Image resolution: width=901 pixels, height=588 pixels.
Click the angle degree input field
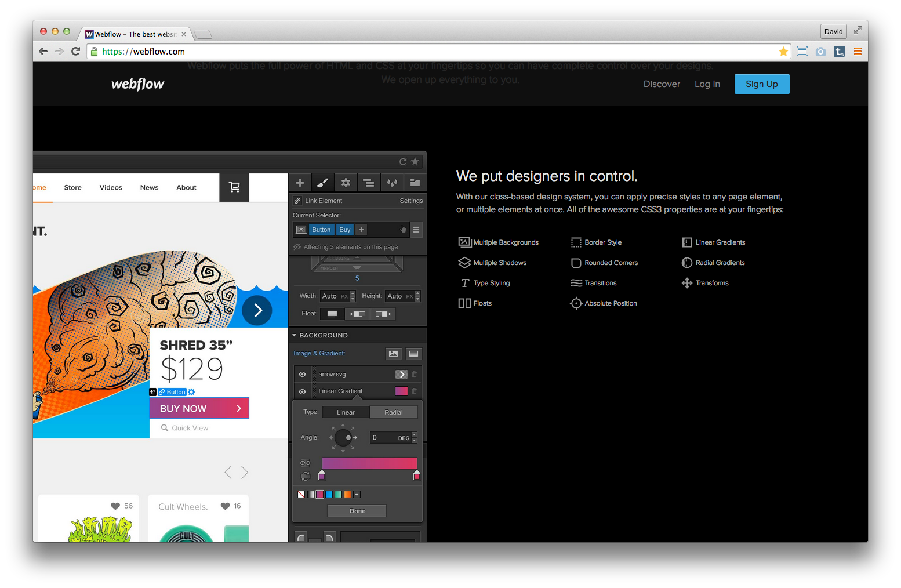(x=390, y=438)
